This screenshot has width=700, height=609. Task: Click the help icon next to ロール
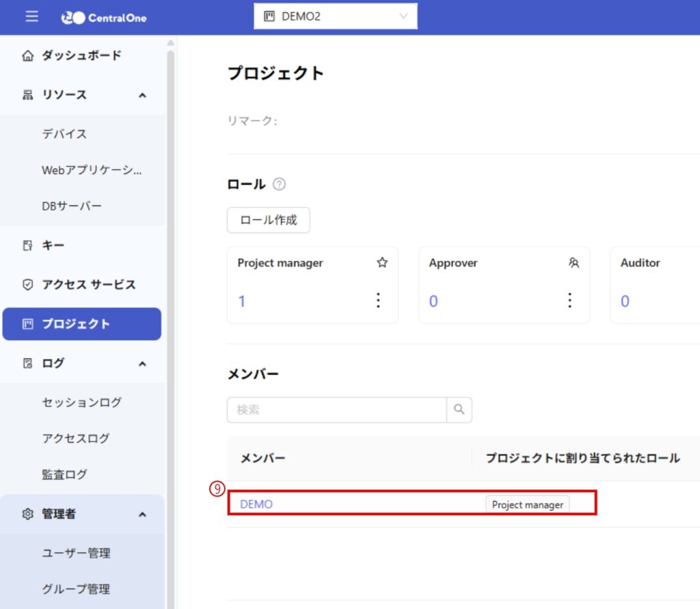279,185
